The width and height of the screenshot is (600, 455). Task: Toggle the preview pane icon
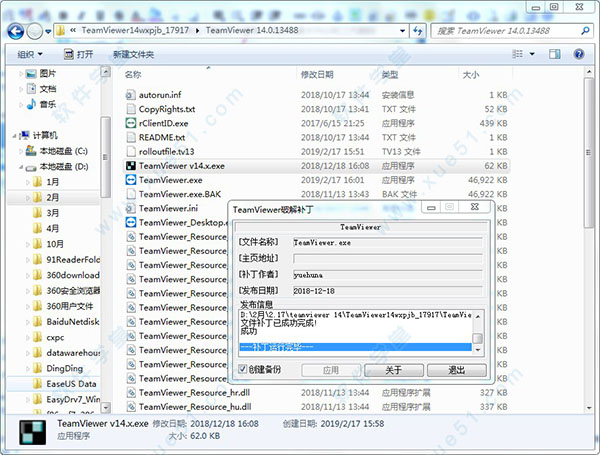(554, 54)
